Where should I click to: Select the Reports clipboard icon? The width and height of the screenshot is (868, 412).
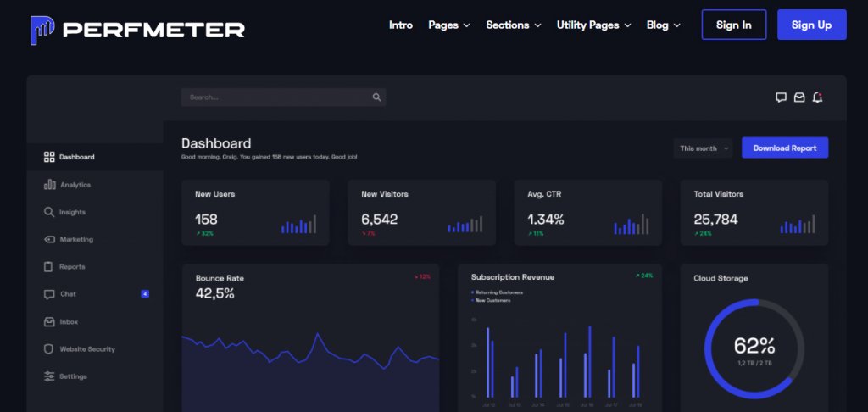pyautogui.click(x=48, y=266)
